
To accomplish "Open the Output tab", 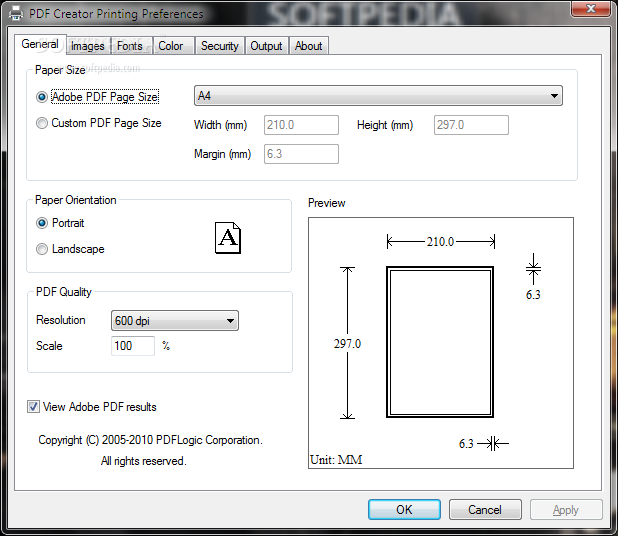I will point(266,46).
